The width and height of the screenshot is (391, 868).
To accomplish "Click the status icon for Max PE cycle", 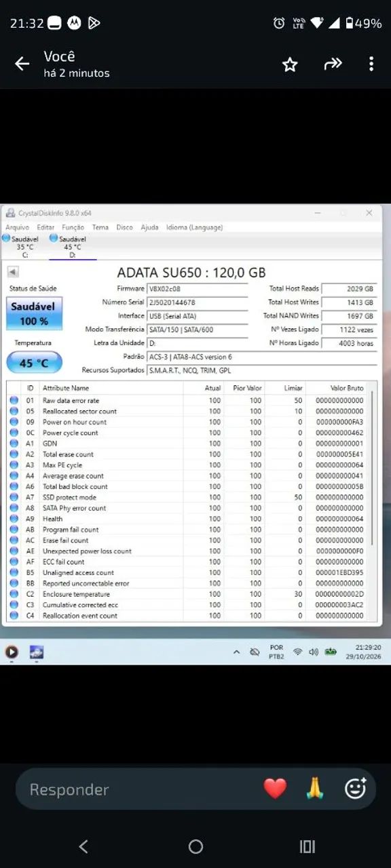I will [14, 465].
